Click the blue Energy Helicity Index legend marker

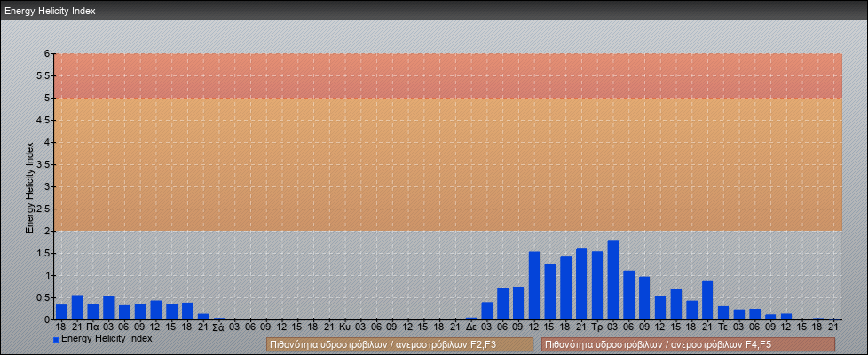click(x=56, y=339)
